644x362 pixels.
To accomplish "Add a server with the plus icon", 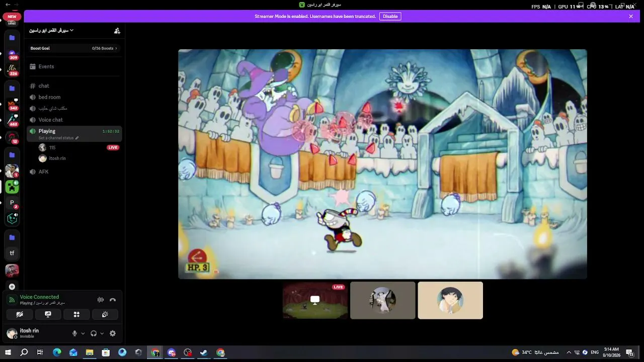I will click(12, 287).
